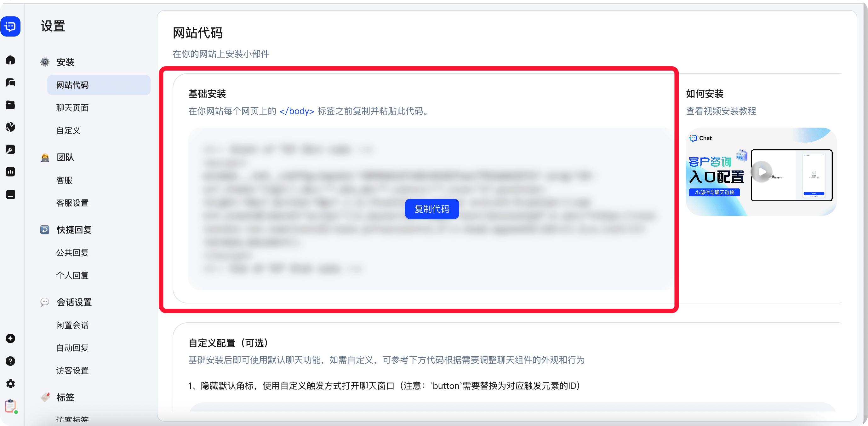
Task: Click the clipboard icon at bottom of sidebar
Action: (x=10, y=406)
